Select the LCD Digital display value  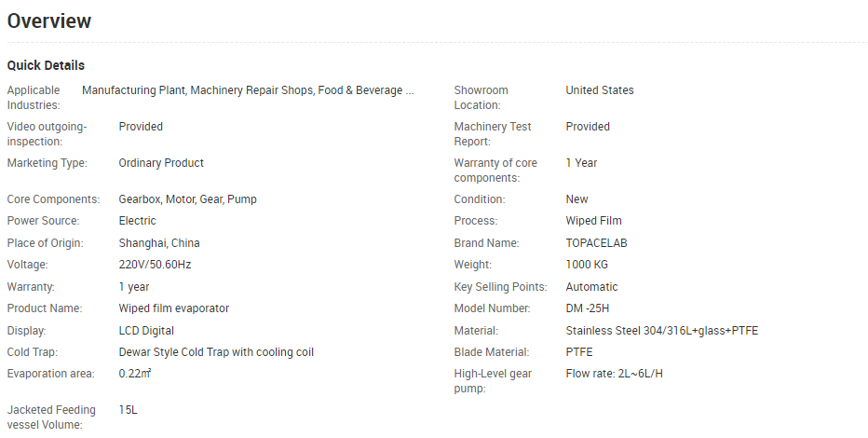(146, 331)
